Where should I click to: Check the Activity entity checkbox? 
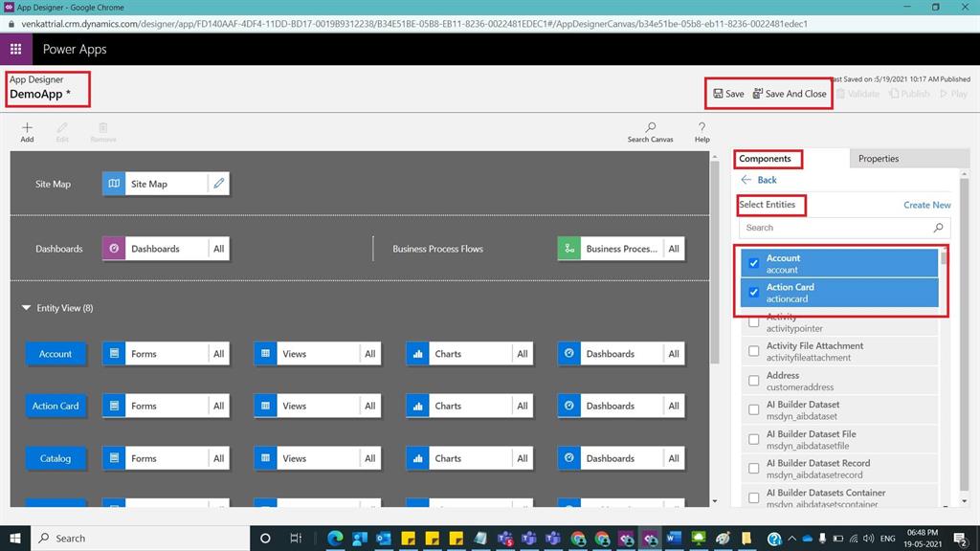pyautogui.click(x=753, y=322)
